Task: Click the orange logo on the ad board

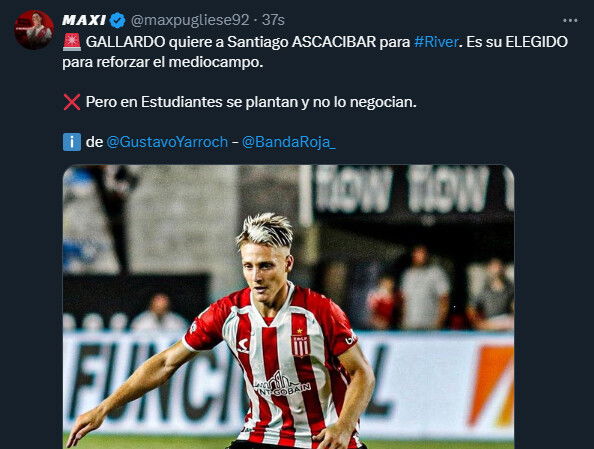Action: (x=490, y=385)
